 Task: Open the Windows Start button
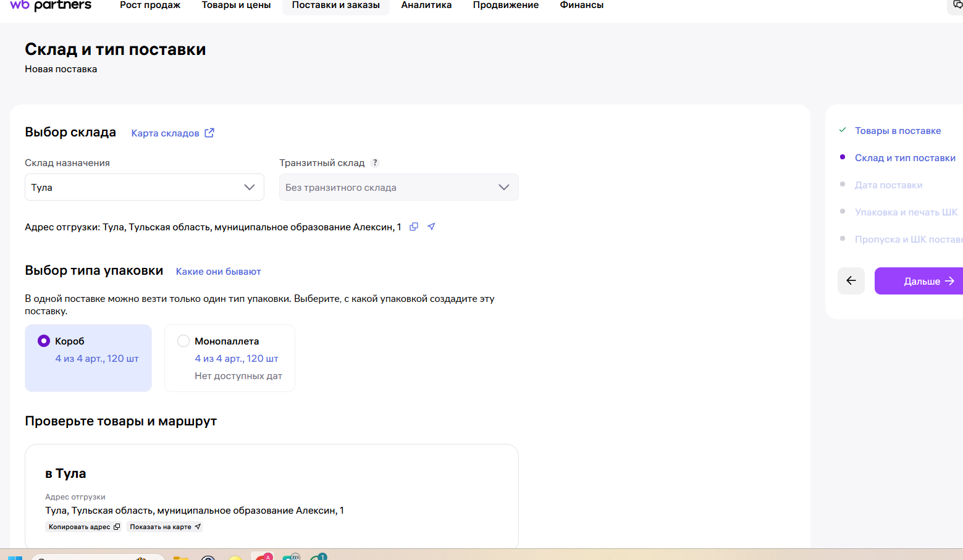point(15,557)
